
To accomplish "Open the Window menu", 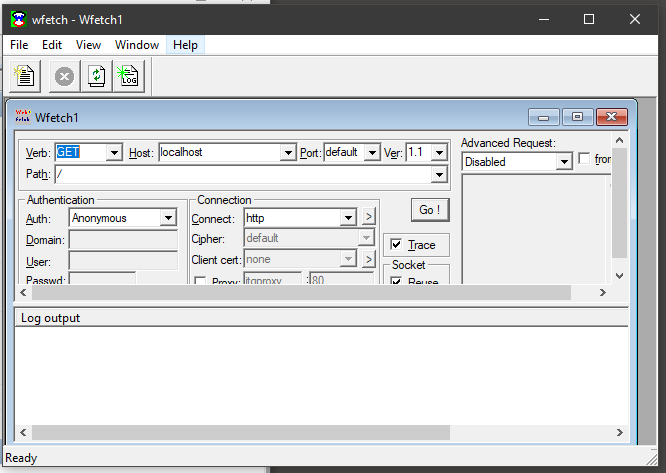I will click(x=137, y=45).
